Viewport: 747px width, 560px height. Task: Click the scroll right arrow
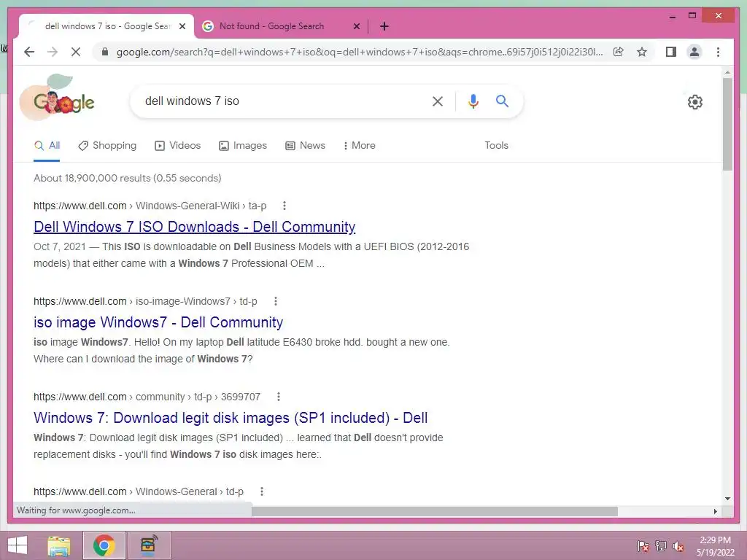715,511
